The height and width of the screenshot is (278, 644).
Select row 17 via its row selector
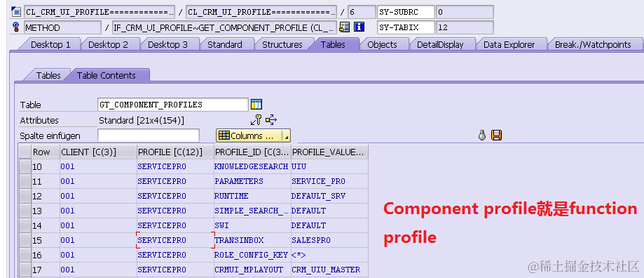[25, 270]
